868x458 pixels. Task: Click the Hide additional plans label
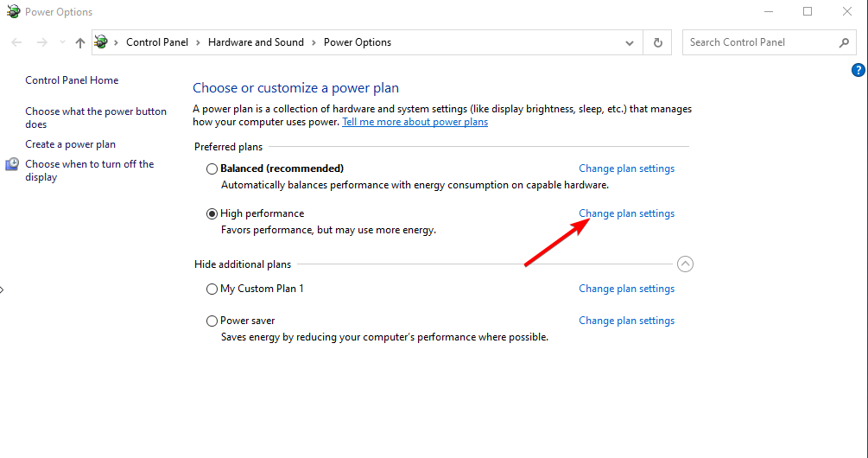(x=243, y=264)
